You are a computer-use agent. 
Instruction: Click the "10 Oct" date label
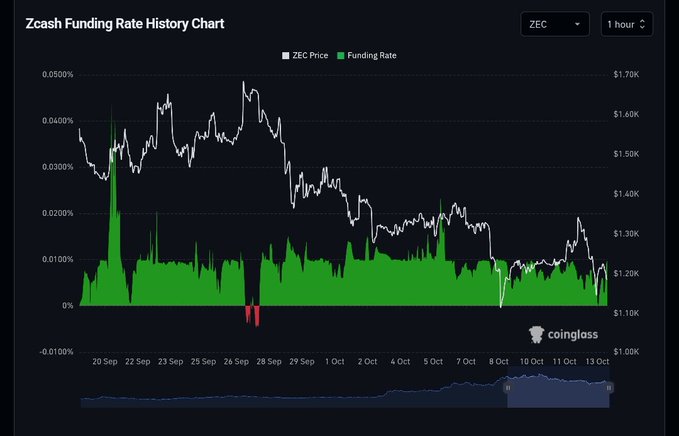[x=532, y=362]
